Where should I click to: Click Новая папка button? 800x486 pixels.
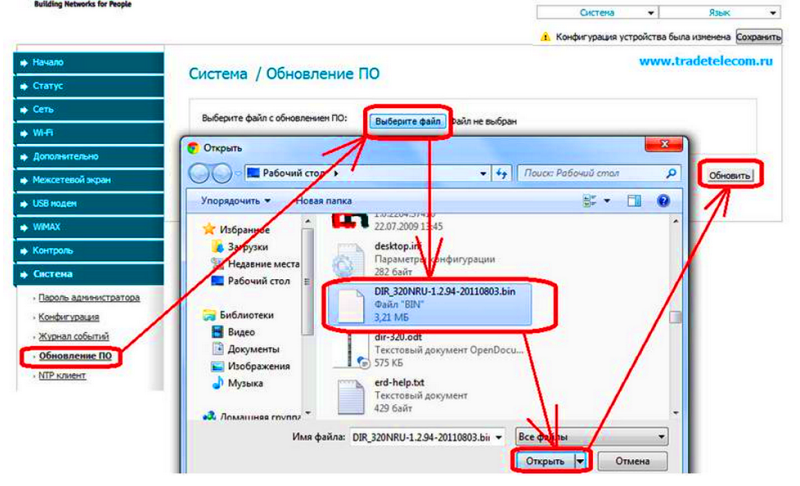coord(324,200)
